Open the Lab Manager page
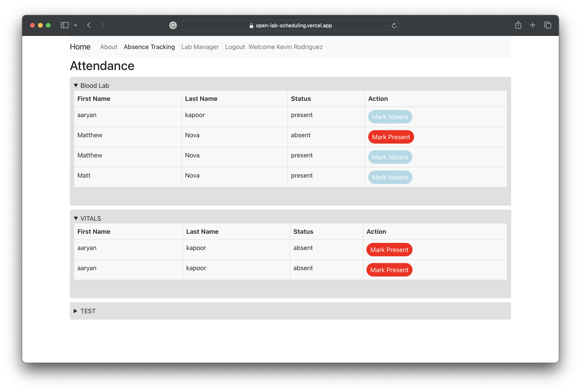Image resolution: width=581 pixels, height=392 pixels. click(200, 47)
